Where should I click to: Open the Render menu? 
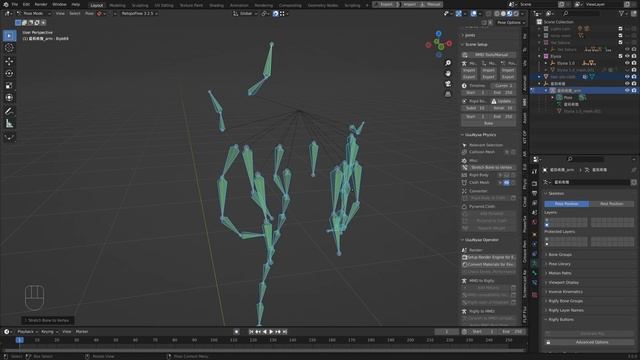pos(41,4)
